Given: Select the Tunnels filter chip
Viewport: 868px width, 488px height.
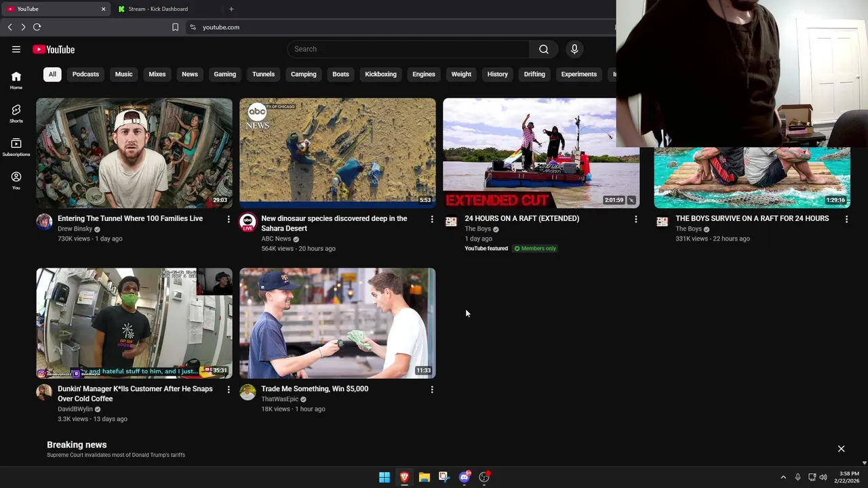Looking at the screenshot, I should (263, 74).
